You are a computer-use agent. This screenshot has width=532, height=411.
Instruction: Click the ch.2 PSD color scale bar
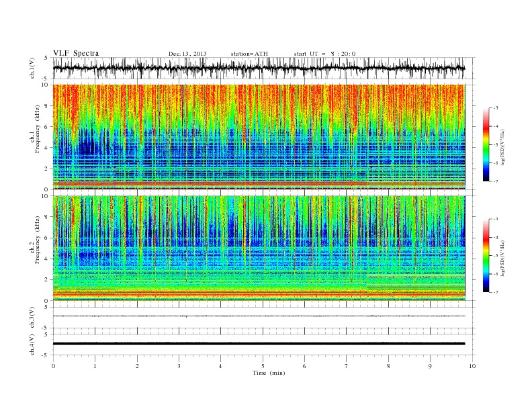(x=486, y=255)
